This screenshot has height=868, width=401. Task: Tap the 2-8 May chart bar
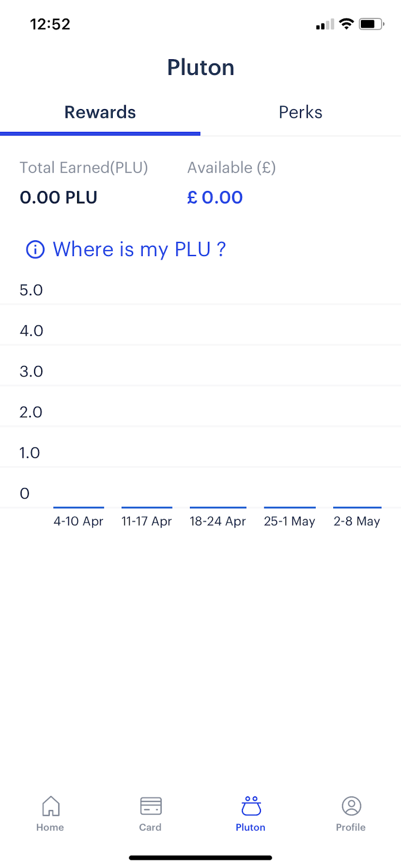coord(357,508)
